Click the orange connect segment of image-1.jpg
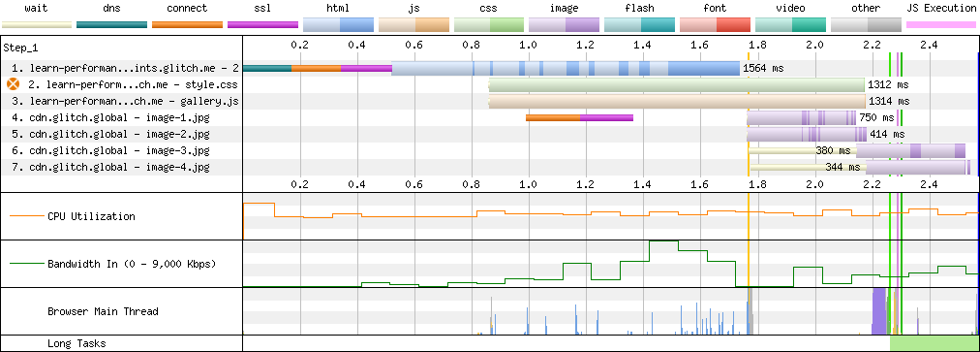Image resolution: width=980 pixels, height=352 pixels. pyautogui.click(x=553, y=117)
